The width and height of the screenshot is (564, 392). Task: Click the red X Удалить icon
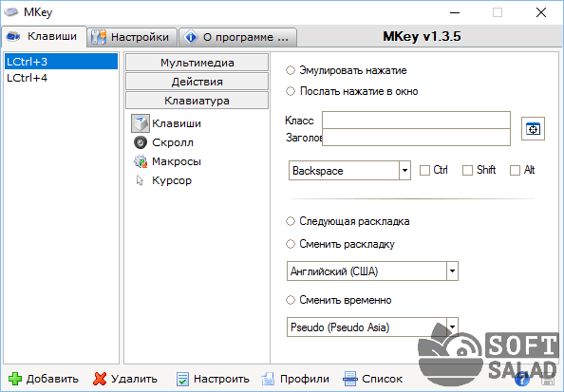pos(100,379)
